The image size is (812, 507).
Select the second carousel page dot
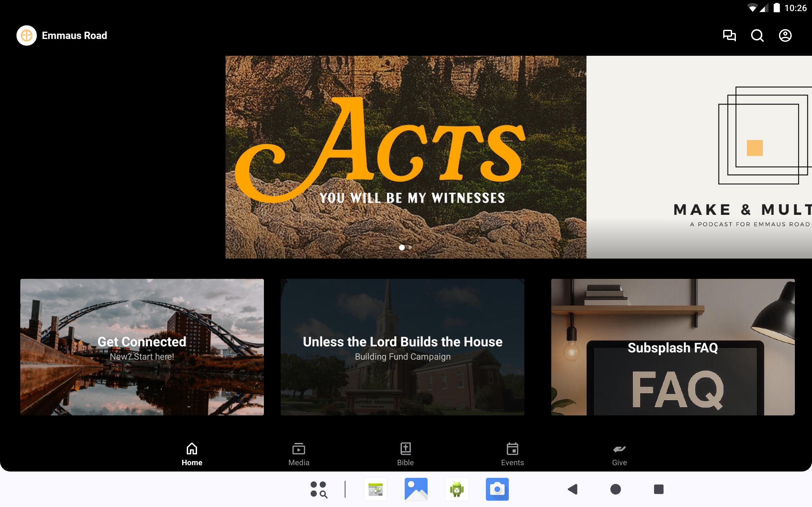(410, 247)
